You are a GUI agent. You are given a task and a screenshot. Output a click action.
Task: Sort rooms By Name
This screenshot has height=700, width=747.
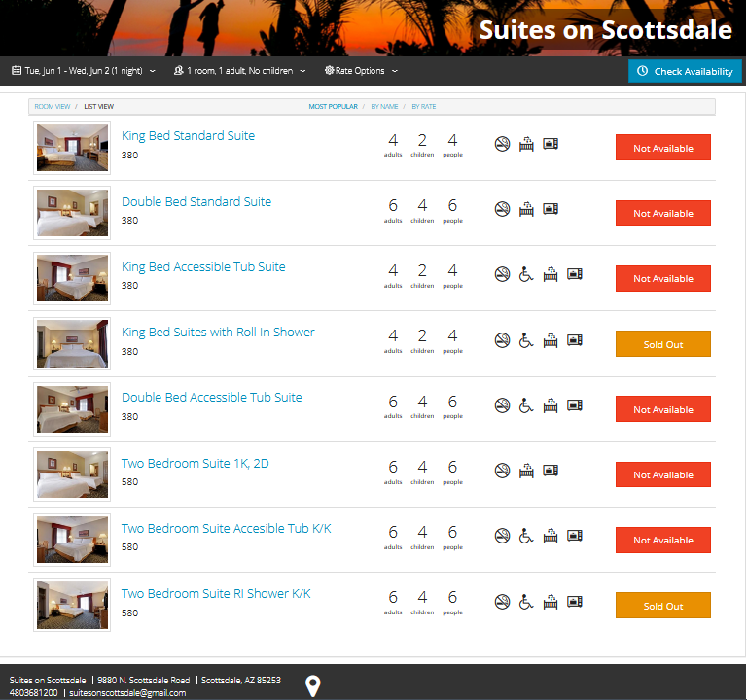pyautogui.click(x=384, y=107)
